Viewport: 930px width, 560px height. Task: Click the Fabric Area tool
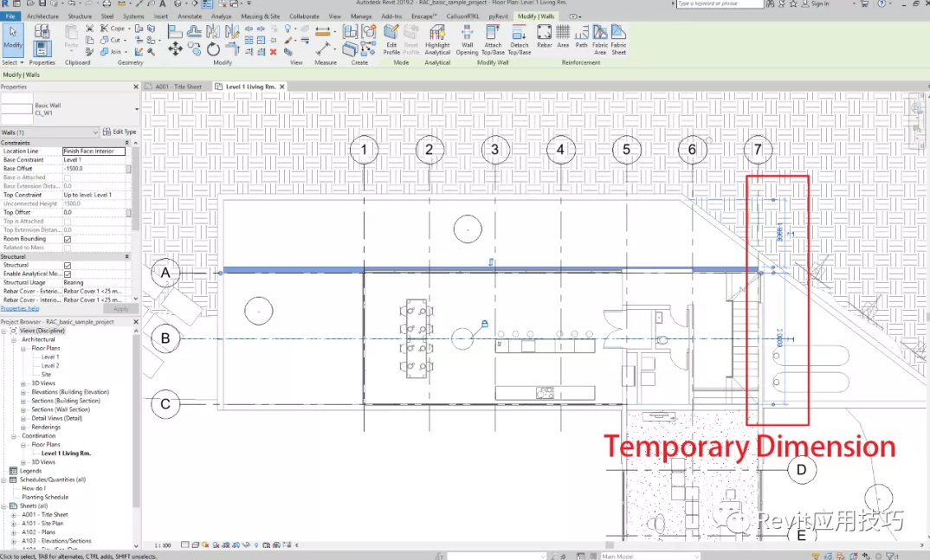click(x=600, y=40)
